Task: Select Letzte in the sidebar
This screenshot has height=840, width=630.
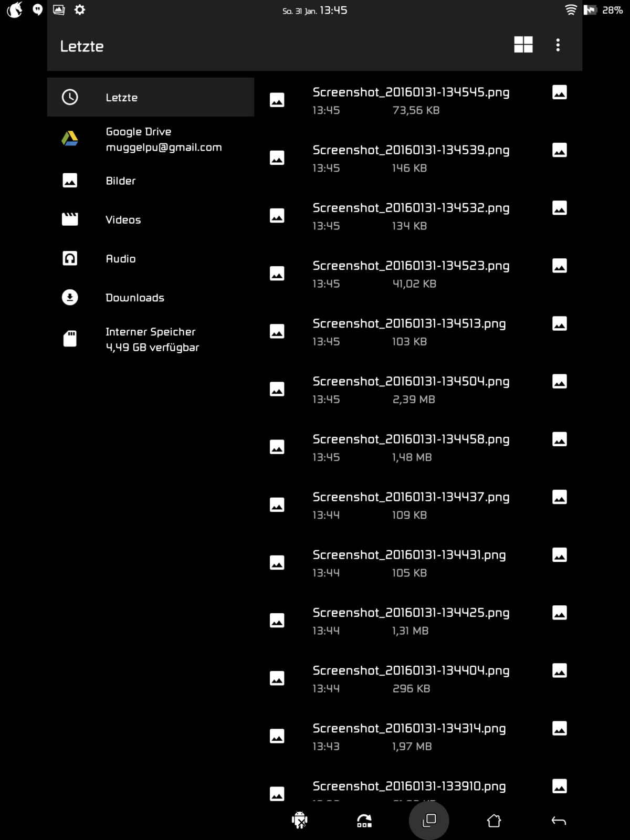Action: click(x=122, y=98)
